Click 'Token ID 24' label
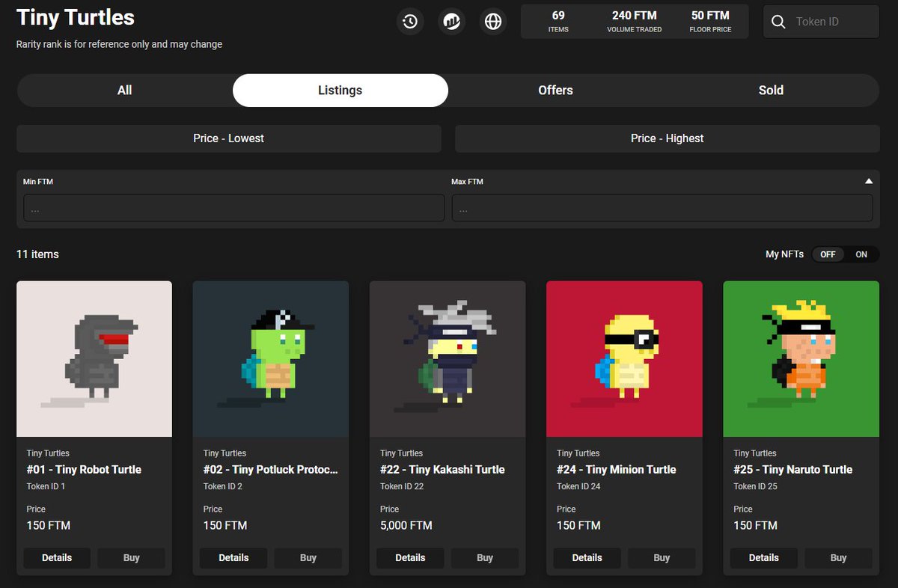Viewport: 898px width, 588px height. click(x=578, y=486)
